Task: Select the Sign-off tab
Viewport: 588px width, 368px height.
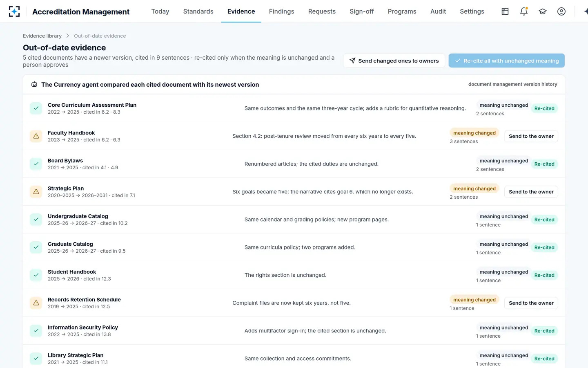Action: point(361,11)
